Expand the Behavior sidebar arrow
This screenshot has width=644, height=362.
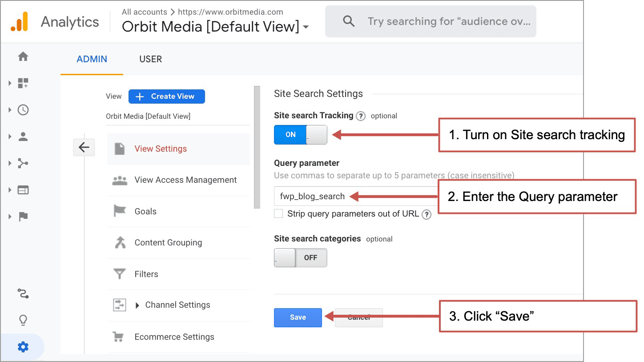pos(10,190)
